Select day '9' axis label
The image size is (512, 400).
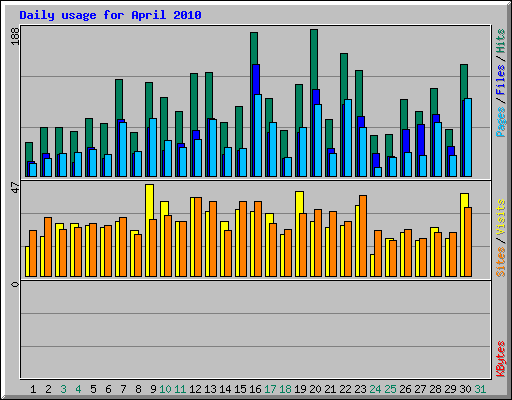(153, 389)
